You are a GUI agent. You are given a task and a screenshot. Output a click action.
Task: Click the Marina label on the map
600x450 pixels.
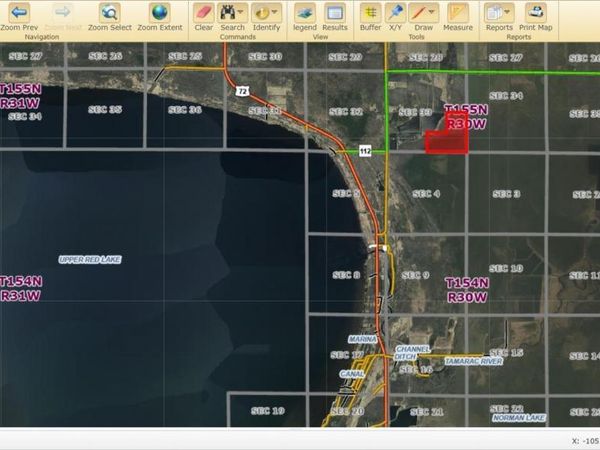coord(361,340)
